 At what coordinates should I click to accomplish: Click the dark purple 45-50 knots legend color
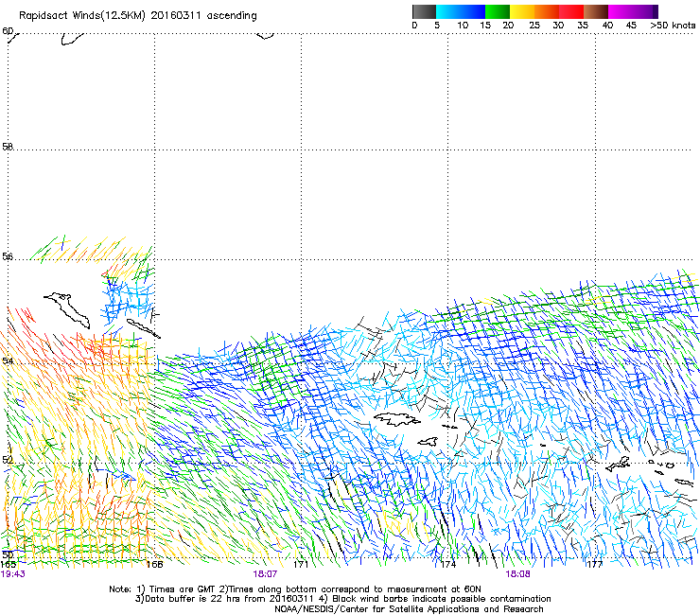pos(645,11)
